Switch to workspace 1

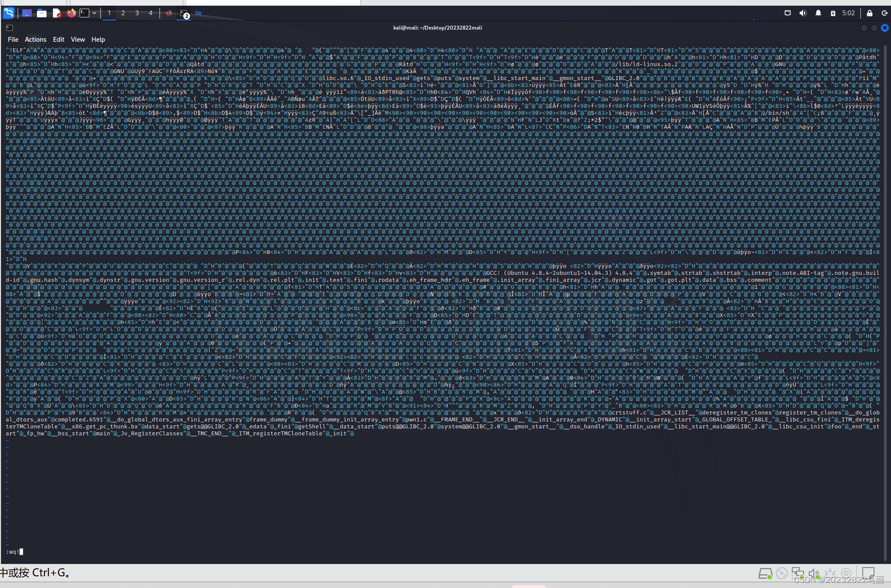pyautogui.click(x=109, y=13)
